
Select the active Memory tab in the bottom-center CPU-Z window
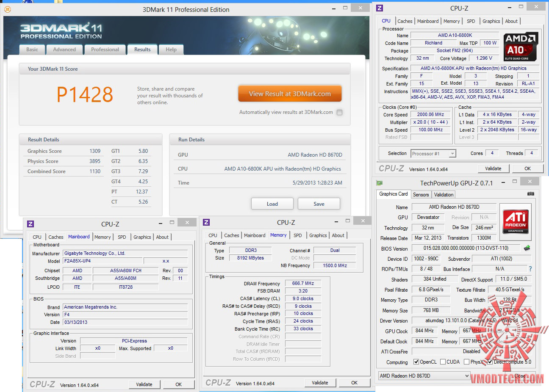click(x=278, y=235)
